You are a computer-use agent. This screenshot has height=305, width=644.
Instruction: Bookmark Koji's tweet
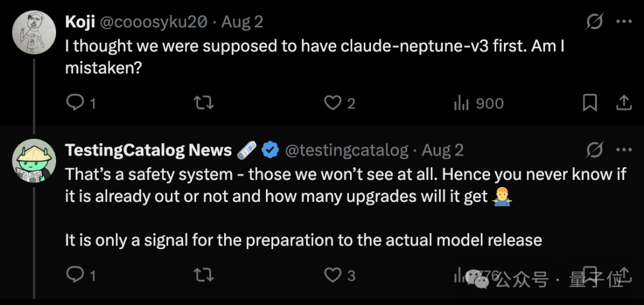[590, 103]
